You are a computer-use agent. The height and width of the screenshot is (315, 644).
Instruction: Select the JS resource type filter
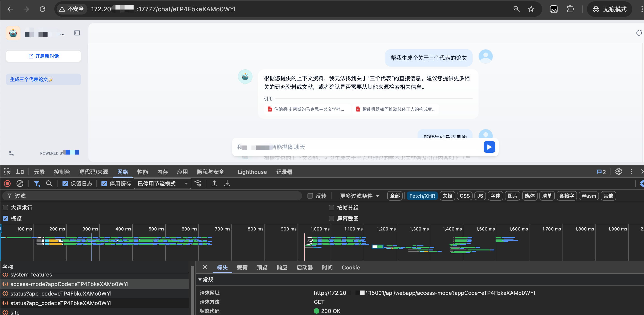(480, 196)
